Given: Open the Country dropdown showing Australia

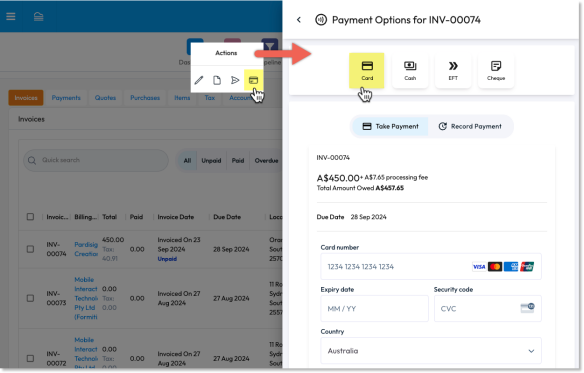Looking at the screenshot, I should [431, 351].
